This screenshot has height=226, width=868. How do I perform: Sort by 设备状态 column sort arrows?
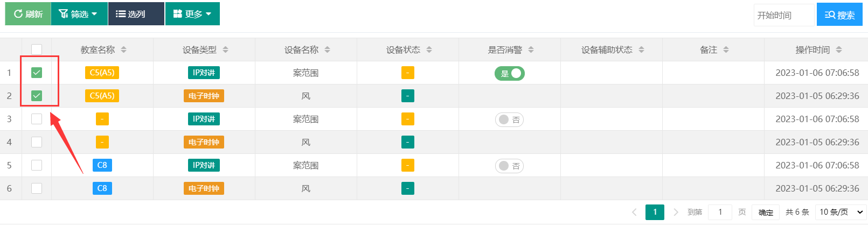(x=429, y=50)
